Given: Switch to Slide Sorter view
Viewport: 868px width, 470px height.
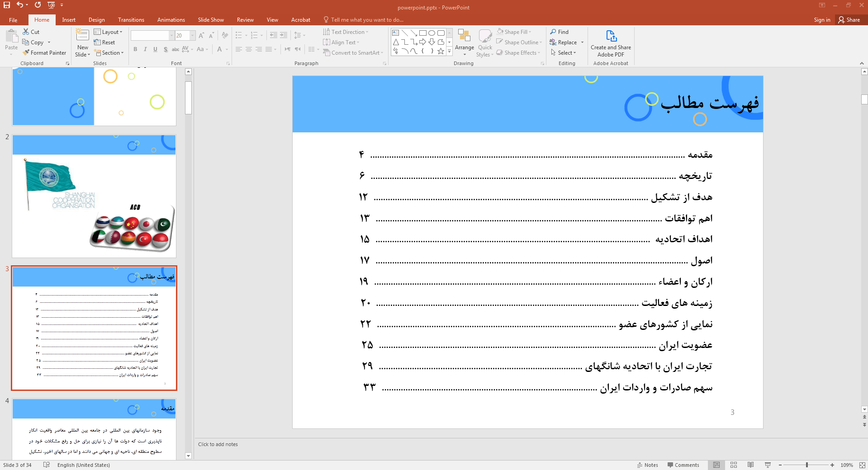Looking at the screenshot, I should 733,465.
